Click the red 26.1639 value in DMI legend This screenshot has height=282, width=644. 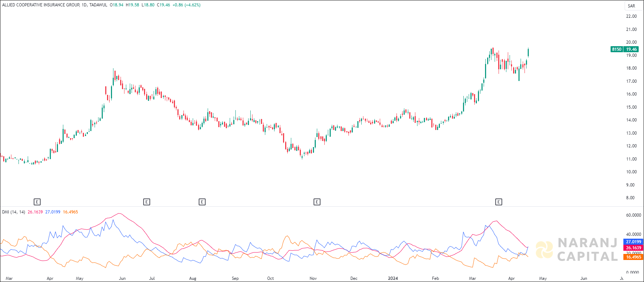click(x=35, y=212)
